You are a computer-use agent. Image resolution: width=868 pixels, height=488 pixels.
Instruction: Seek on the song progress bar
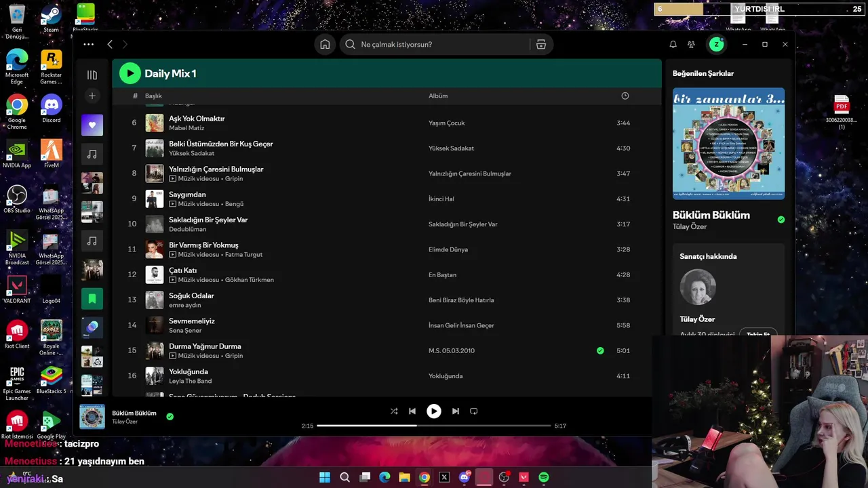tap(434, 426)
